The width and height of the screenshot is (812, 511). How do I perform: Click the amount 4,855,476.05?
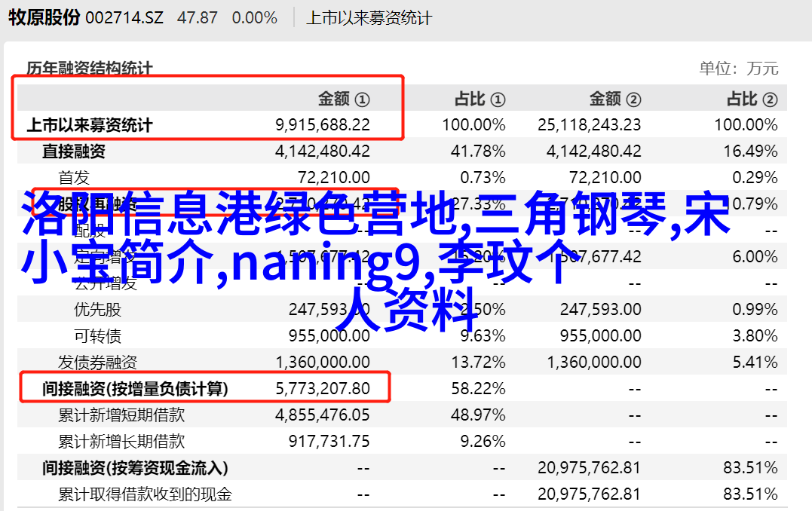pos(323,415)
